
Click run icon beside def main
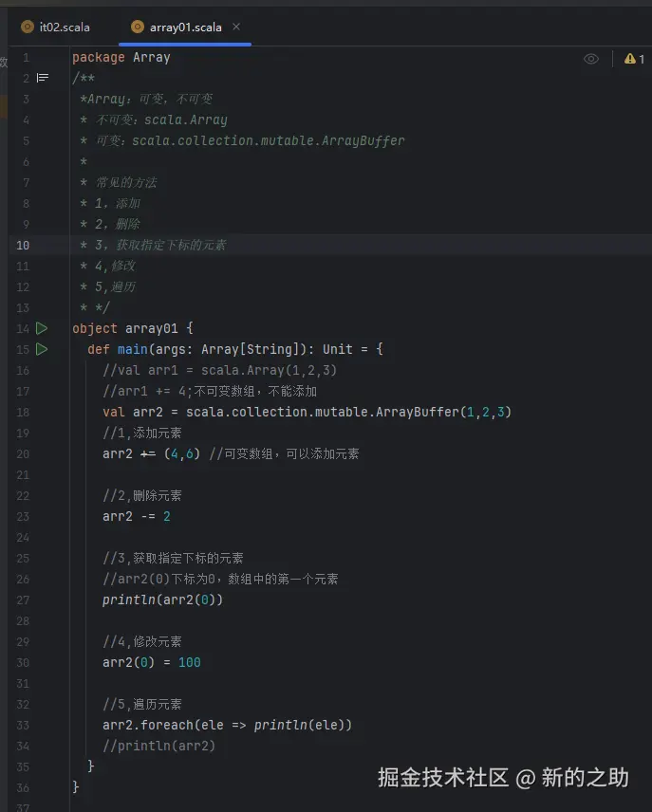42,349
